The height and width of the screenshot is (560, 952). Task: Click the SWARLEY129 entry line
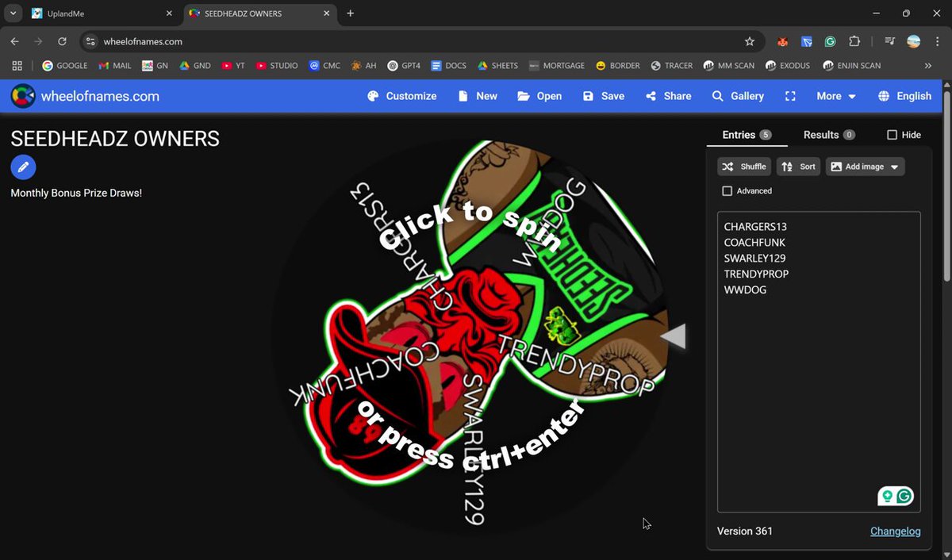tap(755, 259)
